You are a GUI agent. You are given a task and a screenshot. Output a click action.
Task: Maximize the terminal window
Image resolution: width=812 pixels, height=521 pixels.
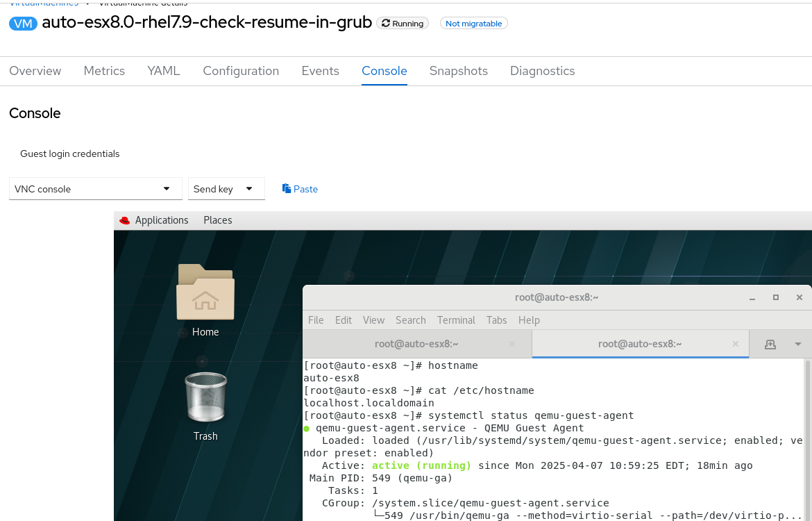(x=776, y=297)
